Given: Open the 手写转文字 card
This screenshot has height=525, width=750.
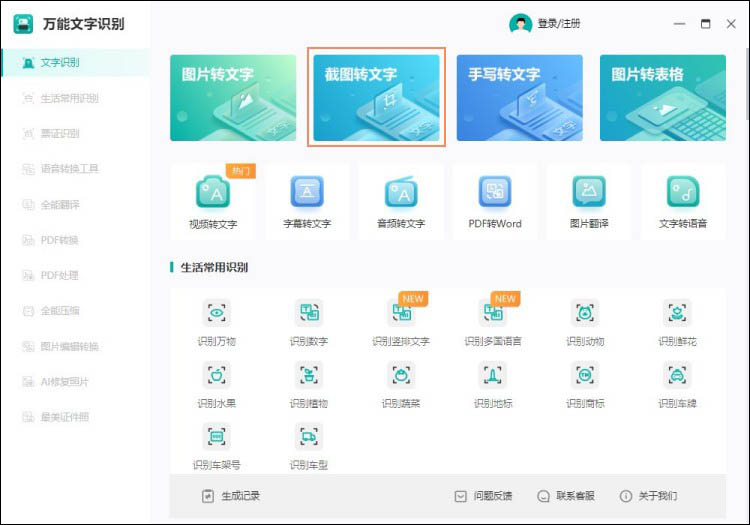Looking at the screenshot, I should (x=519, y=98).
